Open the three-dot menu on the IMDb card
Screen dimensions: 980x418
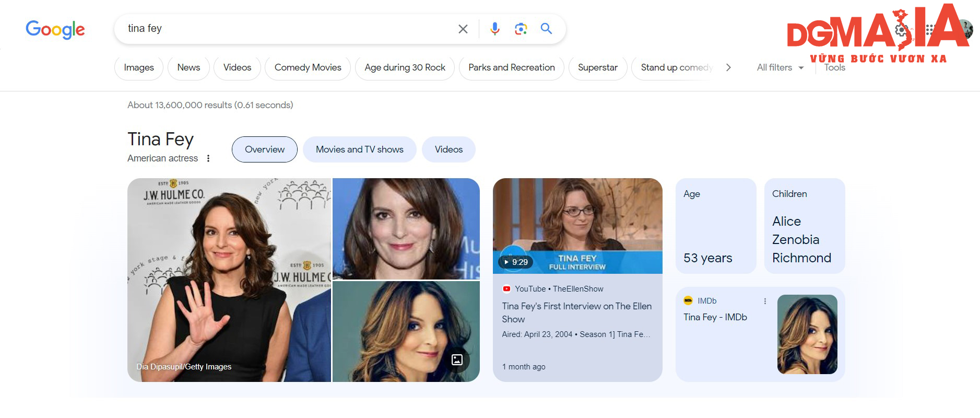pos(765,301)
